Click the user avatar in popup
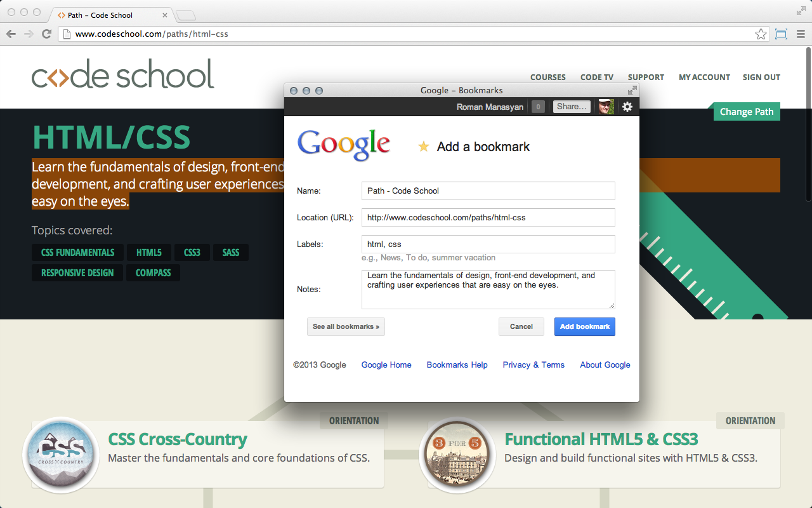The width and height of the screenshot is (812, 508). pyautogui.click(x=606, y=107)
